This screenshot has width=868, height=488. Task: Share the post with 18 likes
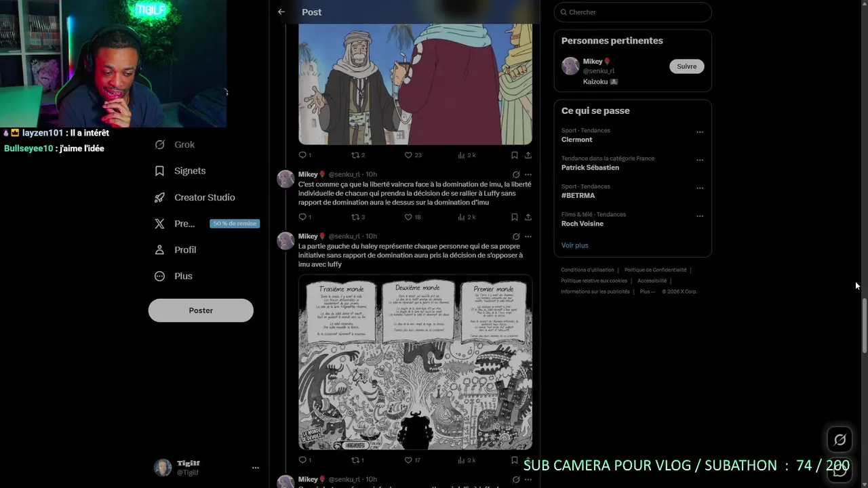point(528,217)
